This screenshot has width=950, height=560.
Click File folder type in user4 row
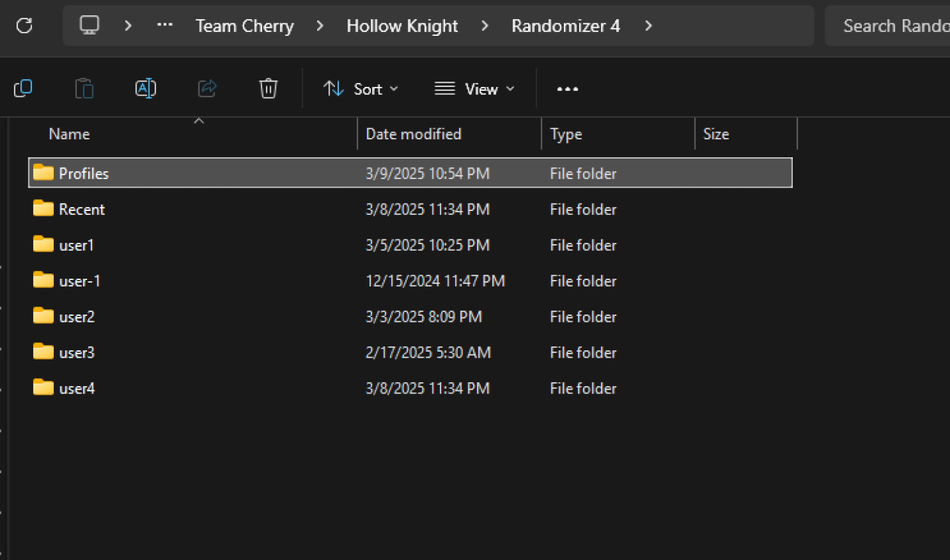click(x=583, y=388)
